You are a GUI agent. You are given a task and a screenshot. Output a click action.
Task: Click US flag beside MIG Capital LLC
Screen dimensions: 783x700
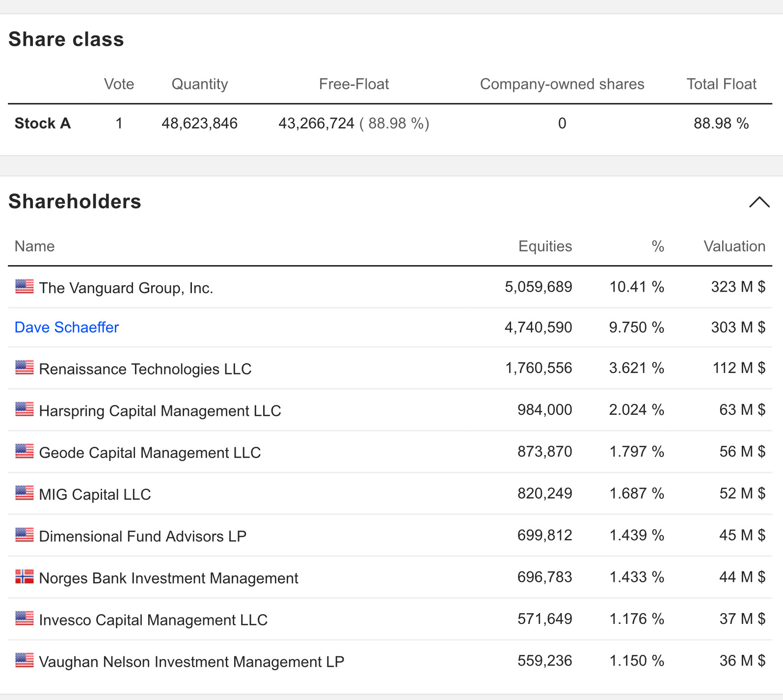click(x=25, y=492)
